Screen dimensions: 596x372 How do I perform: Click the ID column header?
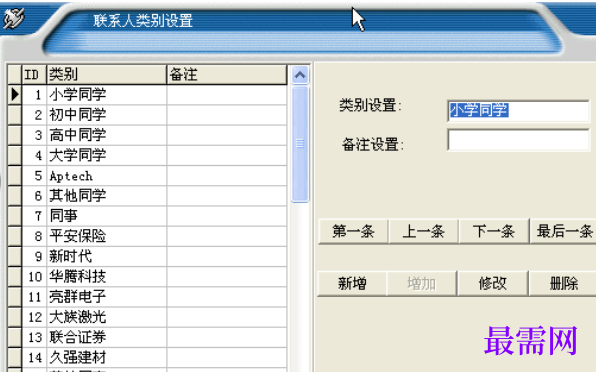pos(34,74)
